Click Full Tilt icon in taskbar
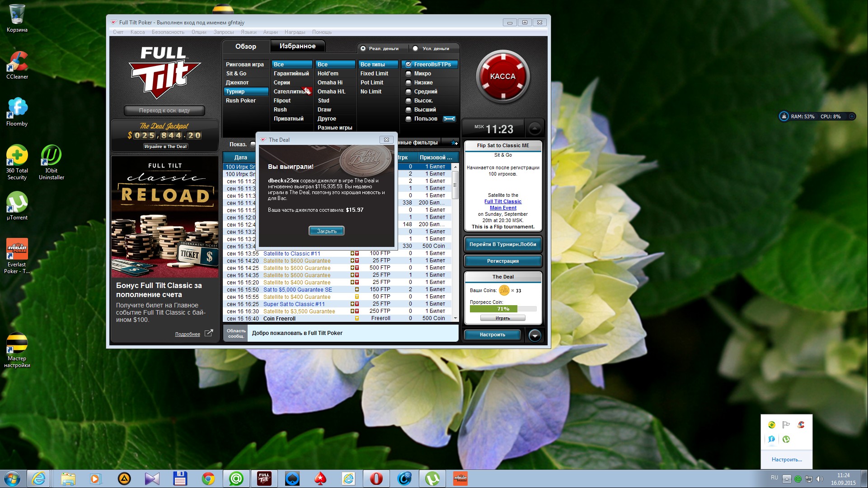Viewport: 868px width, 488px height. pyautogui.click(x=264, y=479)
